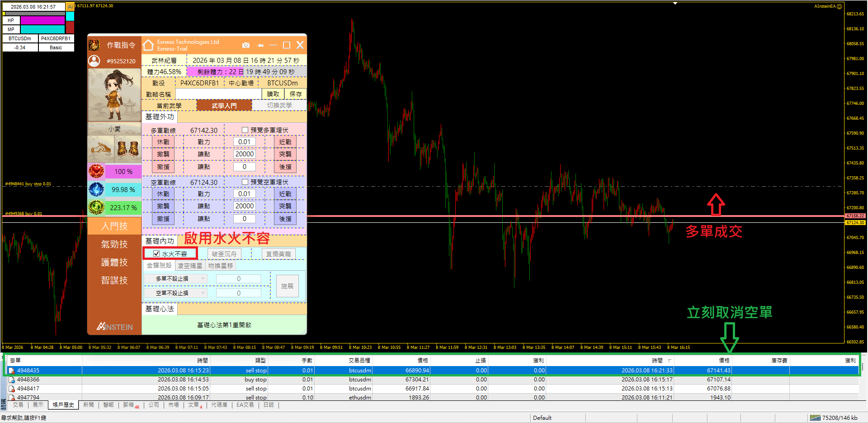Open the 新聞 terminal tab

(x=89, y=405)
